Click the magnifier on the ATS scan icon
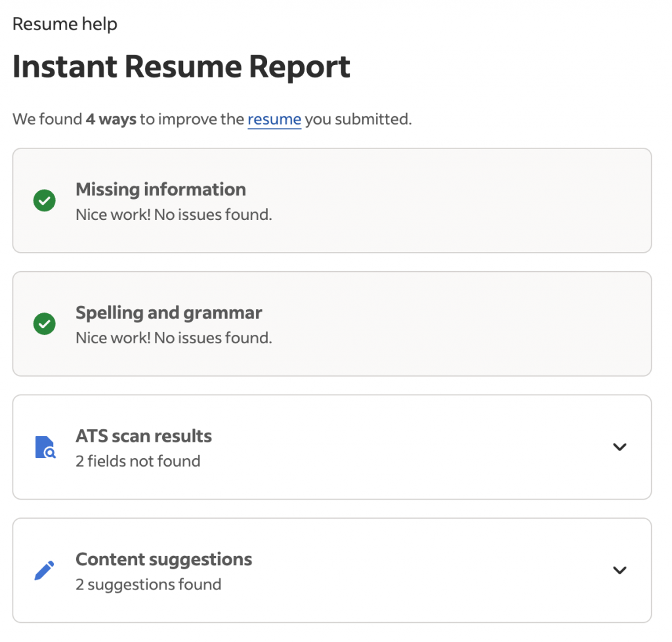672x642 pixels. pos(49,452)
